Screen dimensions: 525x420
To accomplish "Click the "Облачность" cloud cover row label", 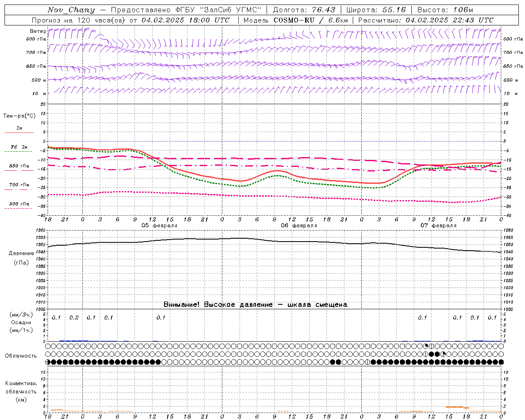I will 21,356.
